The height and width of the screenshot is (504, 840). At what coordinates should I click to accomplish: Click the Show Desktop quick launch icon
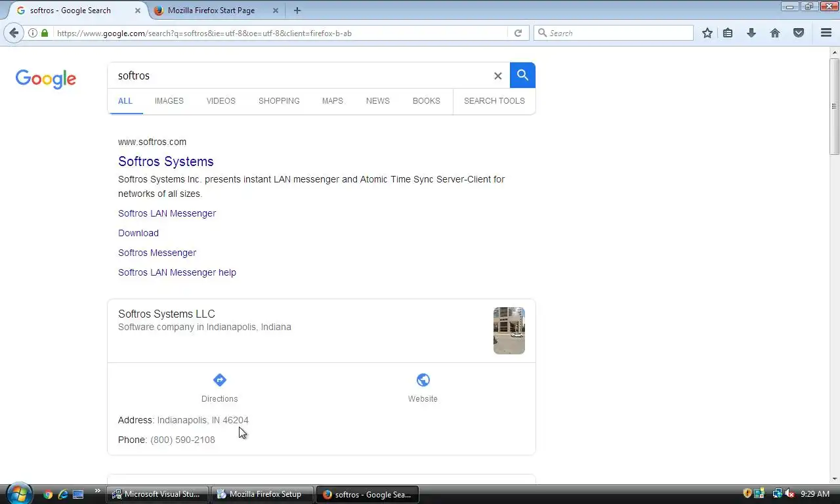pos(78,494)
